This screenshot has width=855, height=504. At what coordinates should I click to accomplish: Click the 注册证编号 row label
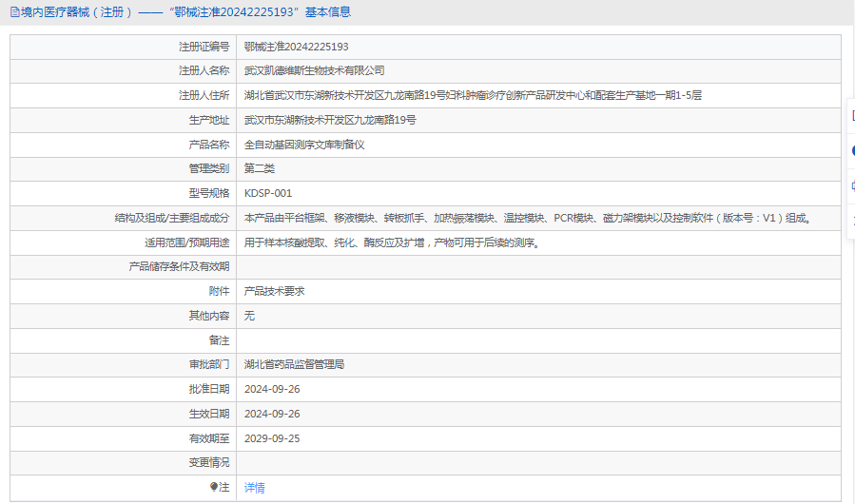coord(204,47)
